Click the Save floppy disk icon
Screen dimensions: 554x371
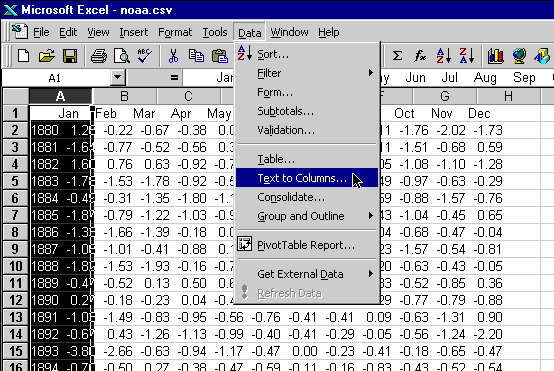(70, 56)
